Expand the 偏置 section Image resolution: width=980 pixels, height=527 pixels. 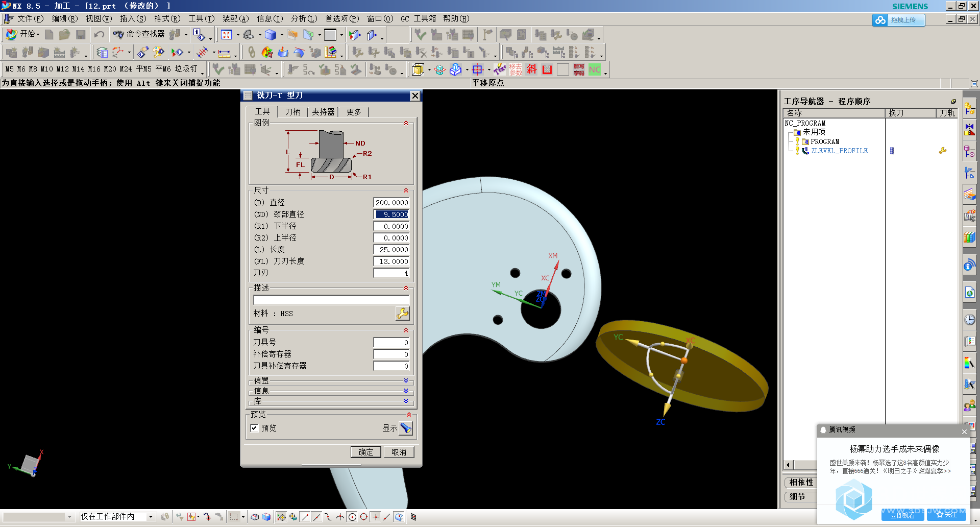(x=406, y=381)
